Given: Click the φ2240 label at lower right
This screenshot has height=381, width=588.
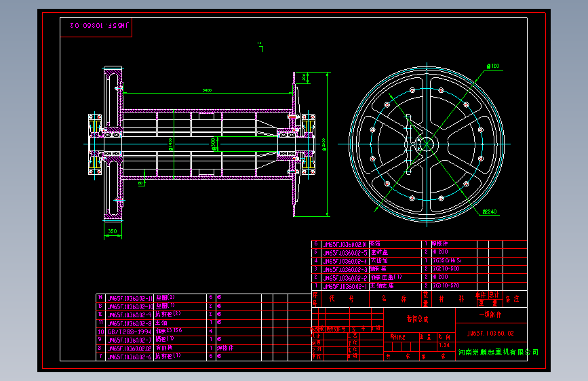Looking at the screenshot, I should [490, 212].
